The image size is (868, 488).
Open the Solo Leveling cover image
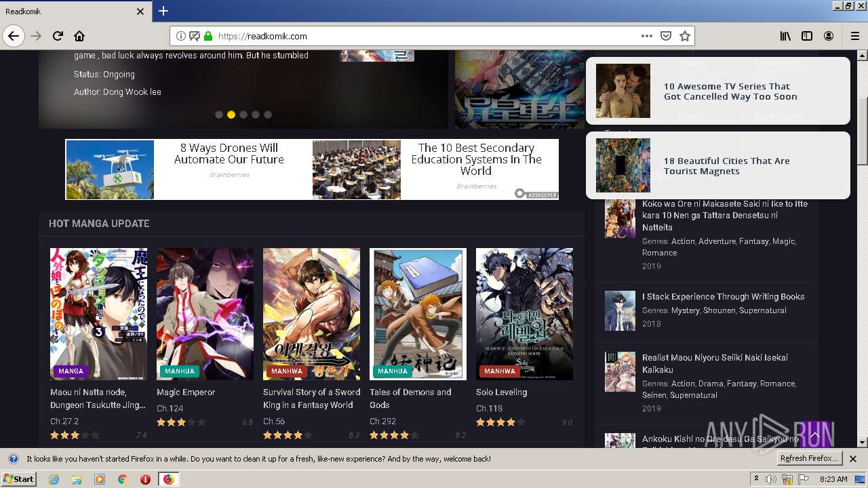coord(524,314)
